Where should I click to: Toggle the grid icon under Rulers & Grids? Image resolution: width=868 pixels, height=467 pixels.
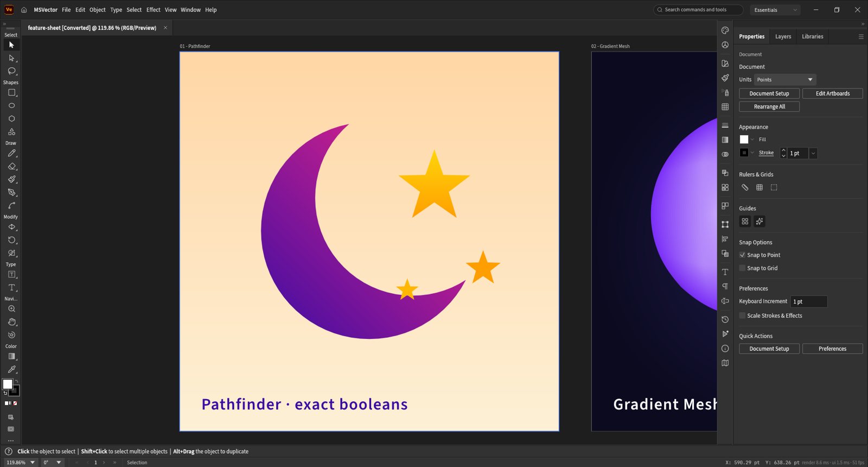(759, 187)
